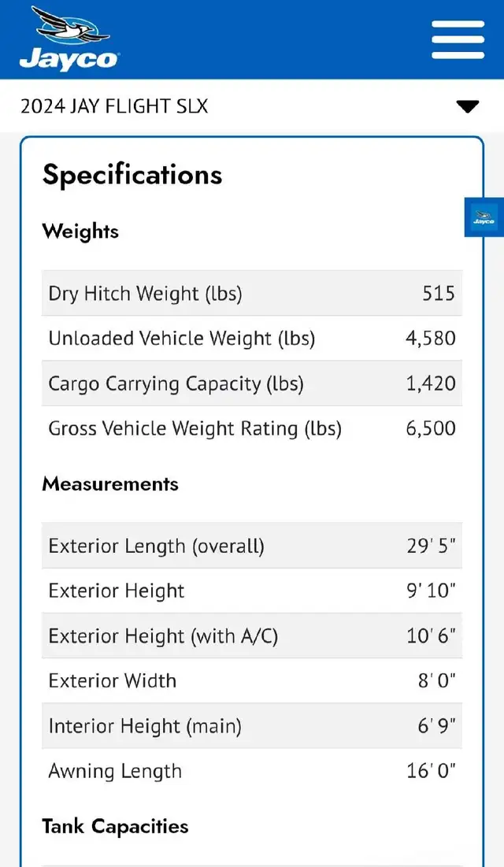This screenshot has width=504, height=867.
Task: Click the Measurements section heading
Action: [110, 484]
